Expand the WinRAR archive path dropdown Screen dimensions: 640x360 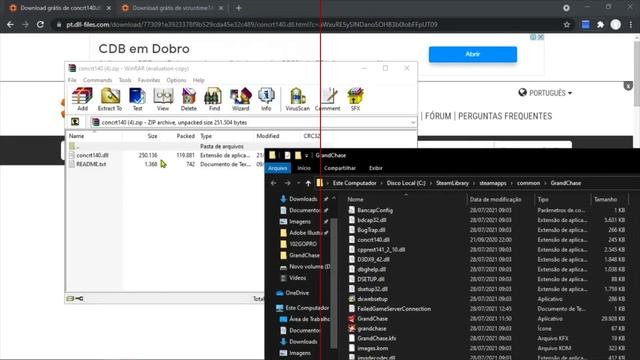pyautogui.click(x=413, y=122)
